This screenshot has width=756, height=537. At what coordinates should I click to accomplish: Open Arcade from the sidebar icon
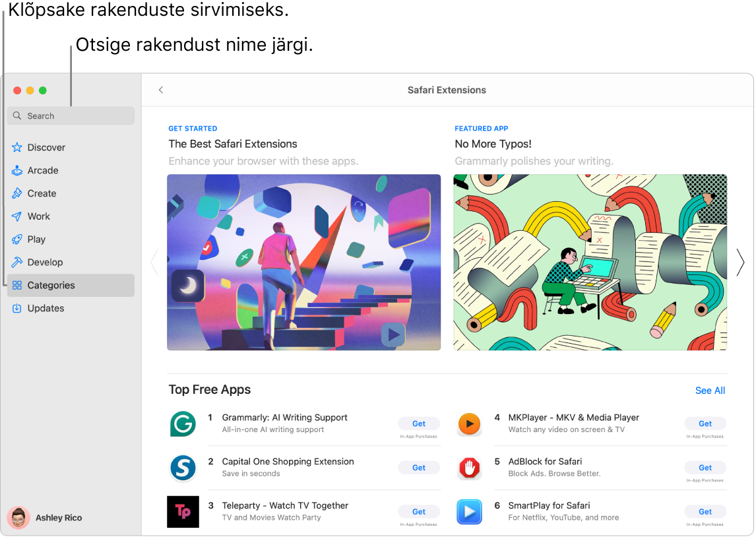tap(18, 170)
